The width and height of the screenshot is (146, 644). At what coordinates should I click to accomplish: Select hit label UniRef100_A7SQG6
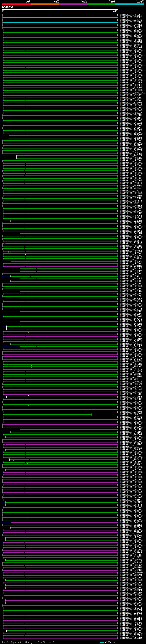[x=131, y=32]
